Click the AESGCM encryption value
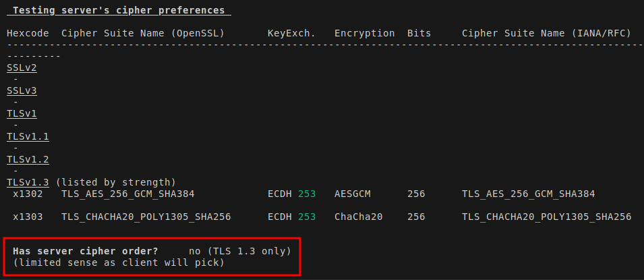This screenshot has width=644, height=280. pos(352,194)
